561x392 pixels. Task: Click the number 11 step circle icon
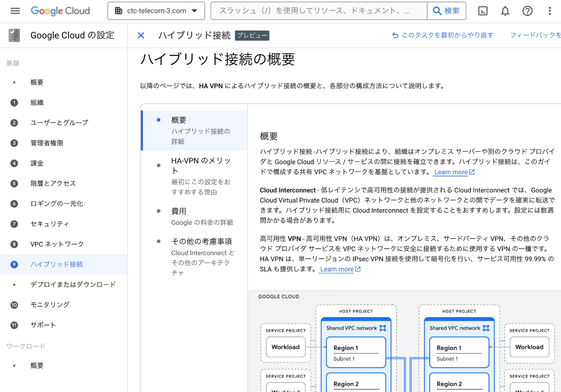[x=14, y=325]
